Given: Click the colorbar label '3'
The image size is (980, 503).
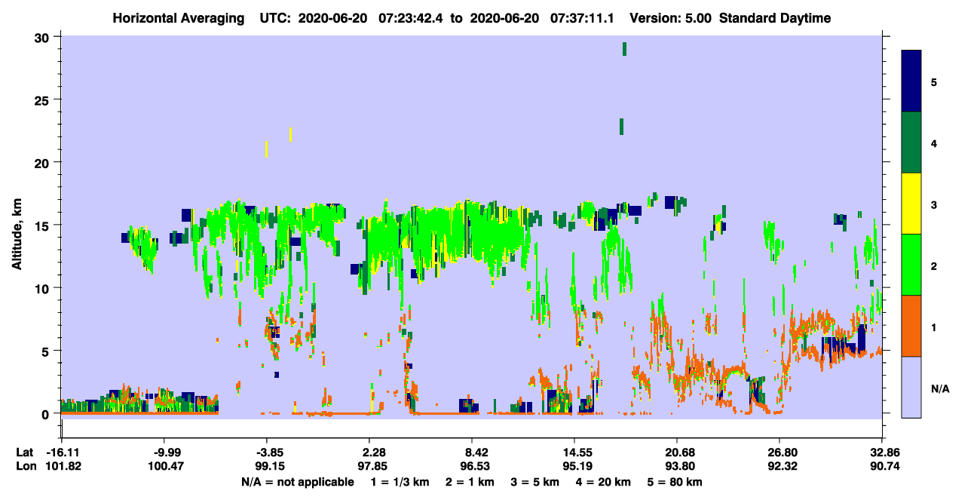Looking at the screenshot, I should (x=934, y=204).
